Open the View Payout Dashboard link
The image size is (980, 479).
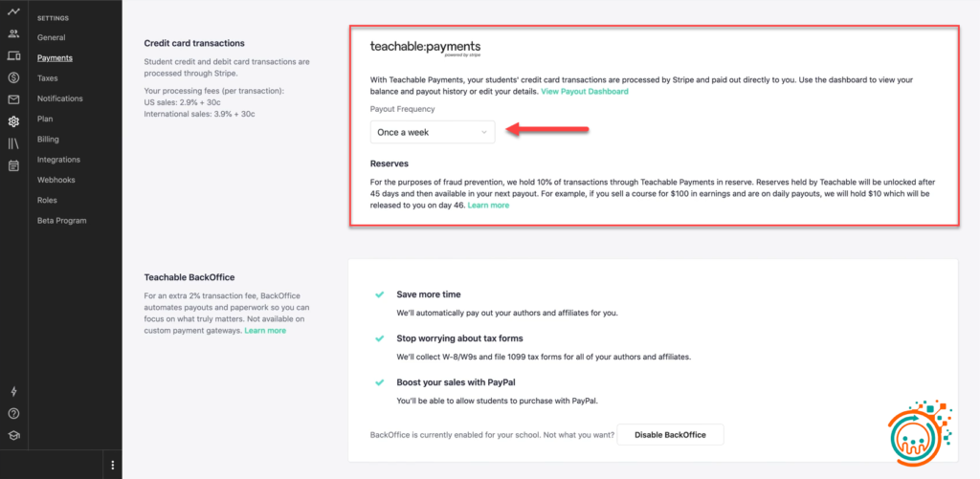585,92
